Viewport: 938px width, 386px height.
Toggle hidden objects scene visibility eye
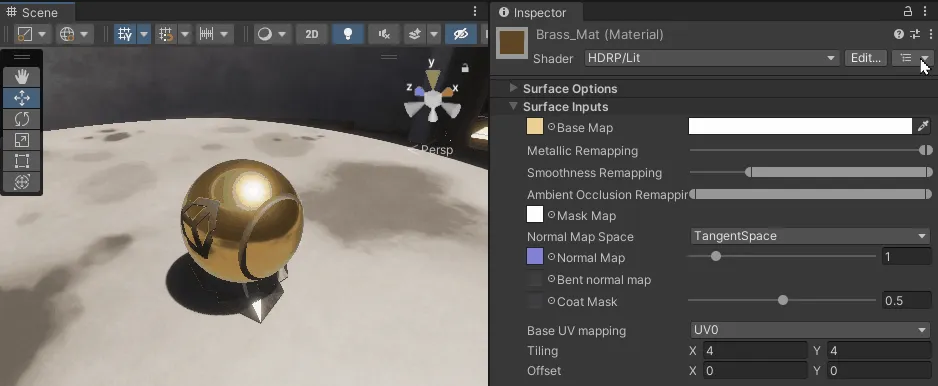click(461, 34)
